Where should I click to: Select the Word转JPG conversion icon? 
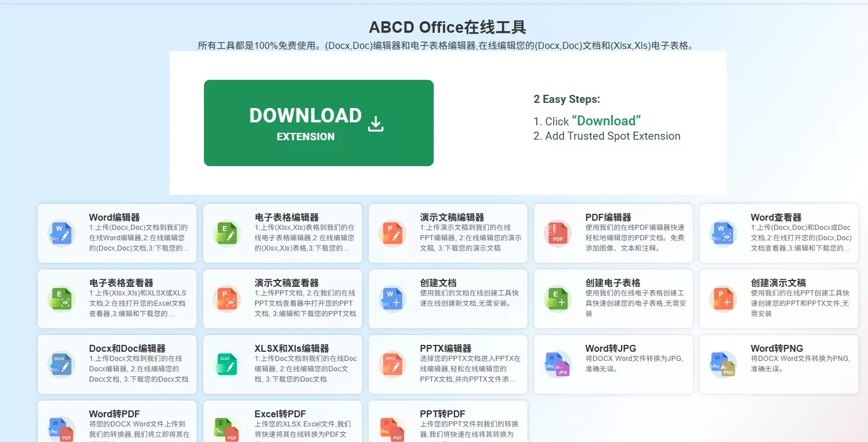[557, 364]
